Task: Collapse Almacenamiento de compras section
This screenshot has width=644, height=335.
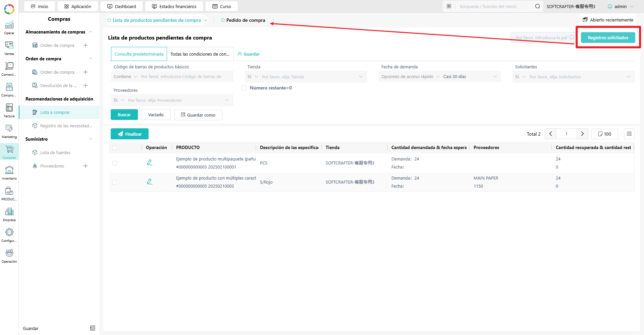Action: [x=91, y=32]
